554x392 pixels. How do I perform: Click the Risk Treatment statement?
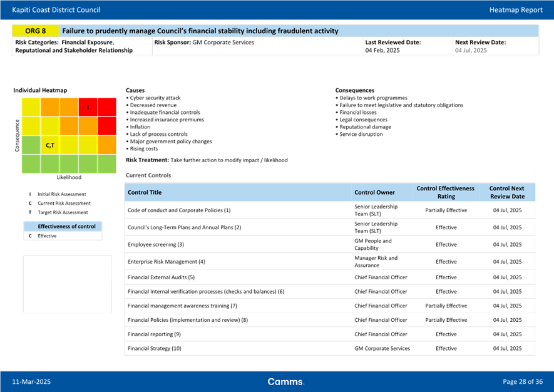pos(207,160)
